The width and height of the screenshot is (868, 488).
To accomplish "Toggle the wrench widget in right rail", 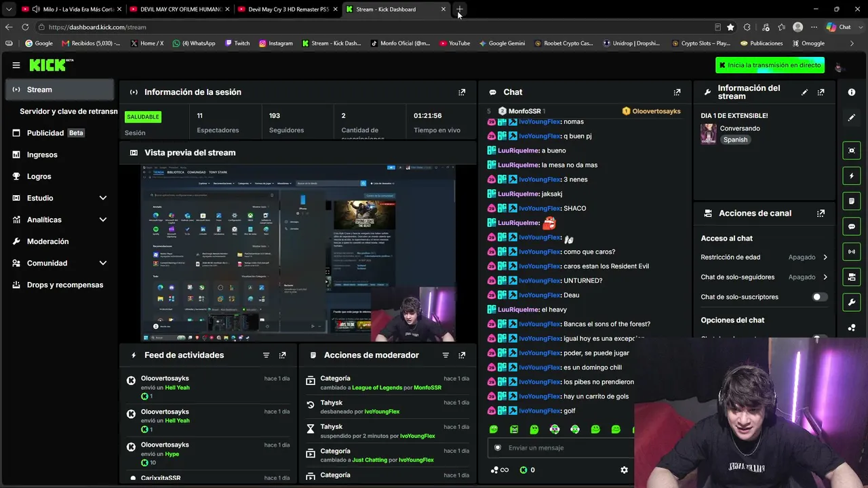I will (852, 302).
